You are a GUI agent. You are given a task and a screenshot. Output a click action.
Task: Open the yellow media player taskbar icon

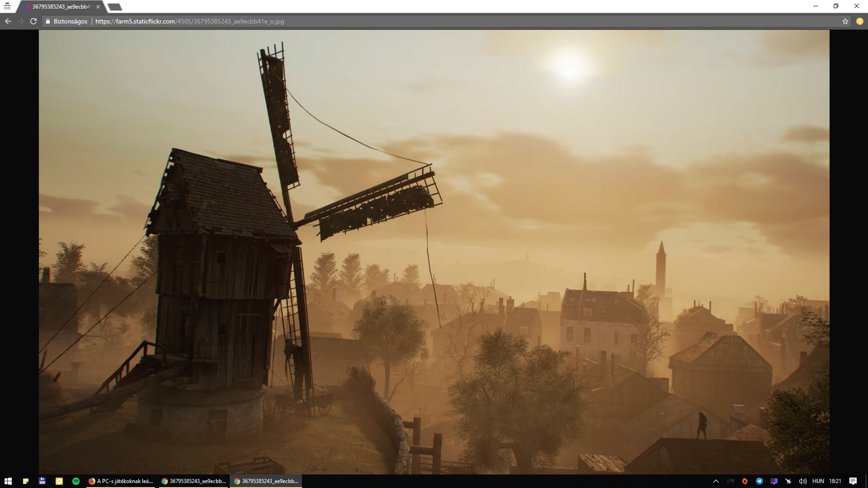pos(59,481)
